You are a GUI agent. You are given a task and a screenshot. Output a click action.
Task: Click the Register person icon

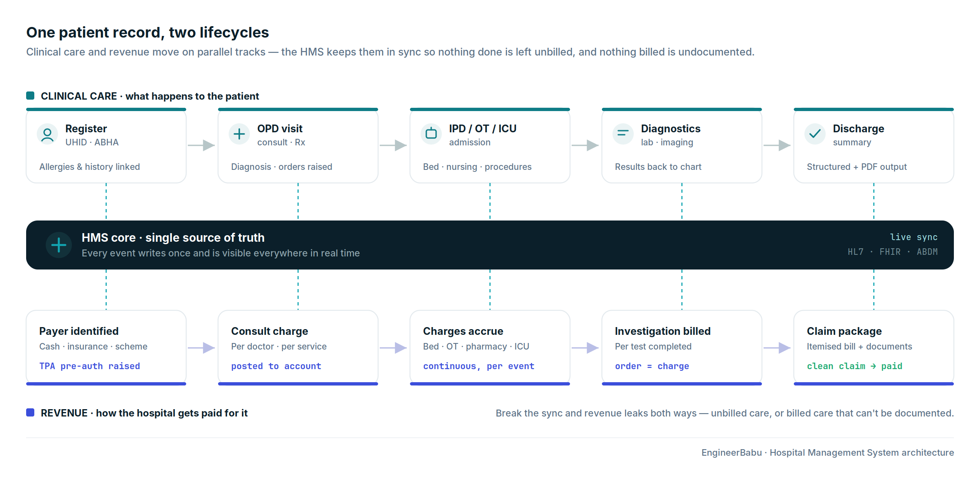47,134
